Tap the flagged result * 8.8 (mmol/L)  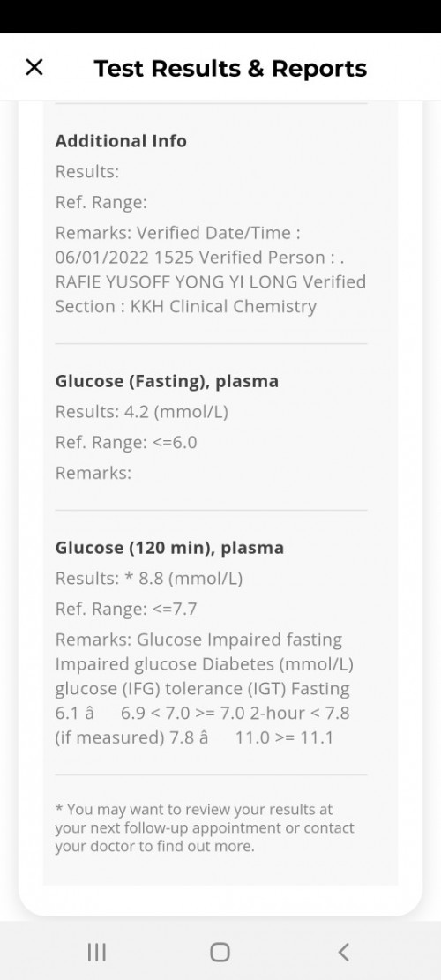coord(183,579)
